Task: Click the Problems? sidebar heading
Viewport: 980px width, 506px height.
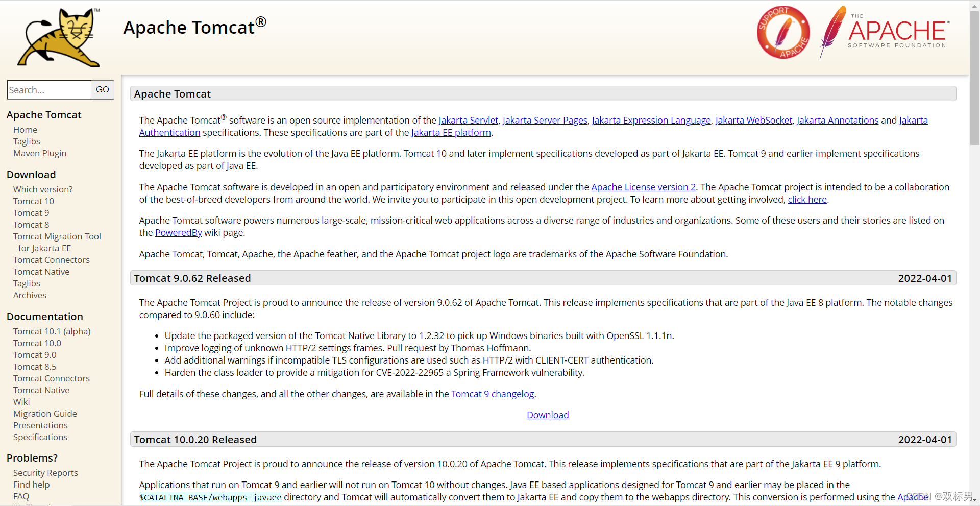Action: click(32, 458)
